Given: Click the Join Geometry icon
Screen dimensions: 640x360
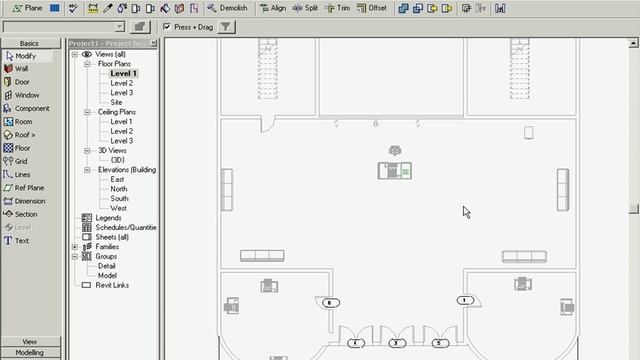Looking at the screenshot, I should pyautogui.click(x=403, y=8).
